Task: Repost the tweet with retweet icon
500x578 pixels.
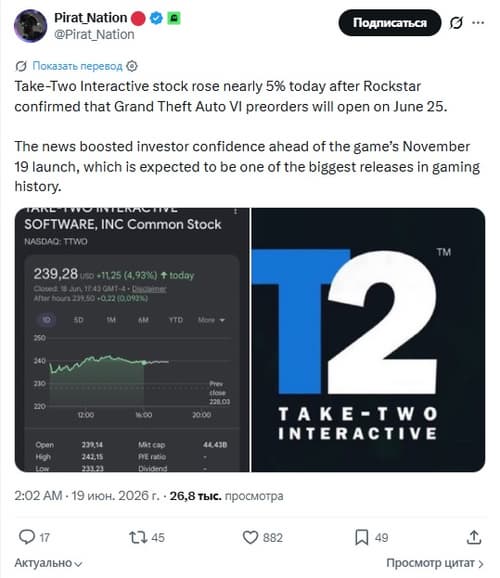Action: pyautogui.click(x=138, y=537)
